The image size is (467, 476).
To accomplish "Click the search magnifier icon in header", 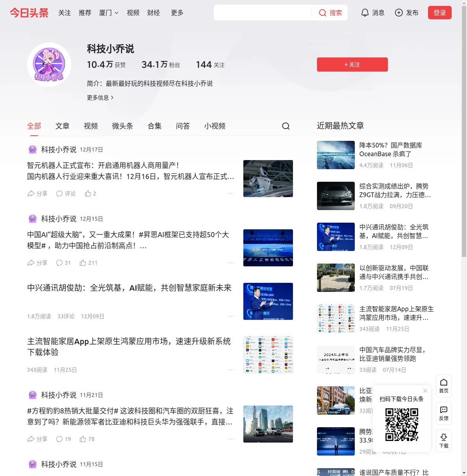I will click(x=322, y=13).
